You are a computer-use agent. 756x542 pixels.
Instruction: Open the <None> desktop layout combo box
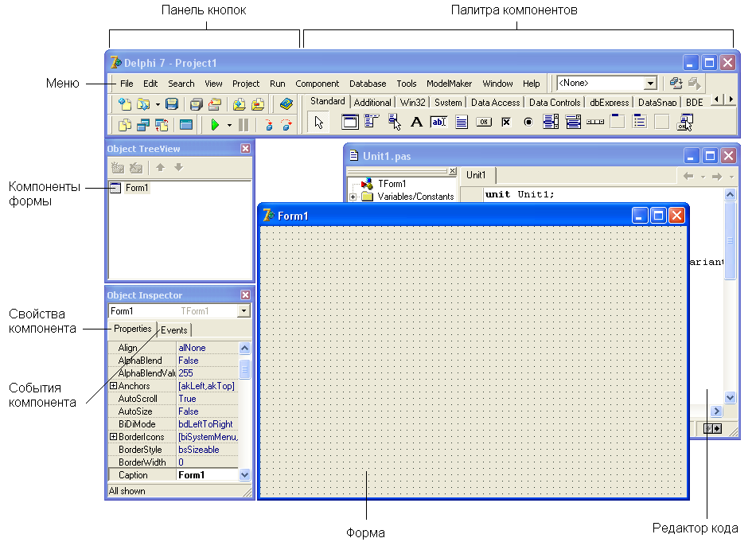pyautogui.click(x=650, y=84)
